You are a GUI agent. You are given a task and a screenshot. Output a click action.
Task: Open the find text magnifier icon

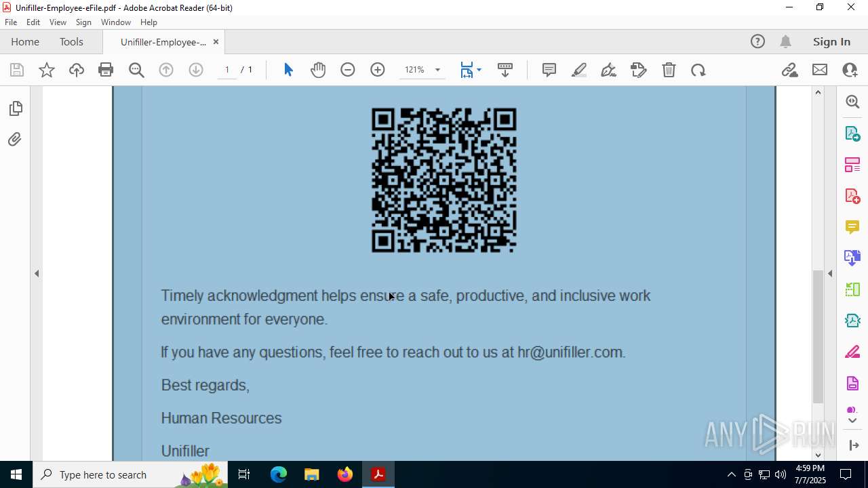point(136,70)
